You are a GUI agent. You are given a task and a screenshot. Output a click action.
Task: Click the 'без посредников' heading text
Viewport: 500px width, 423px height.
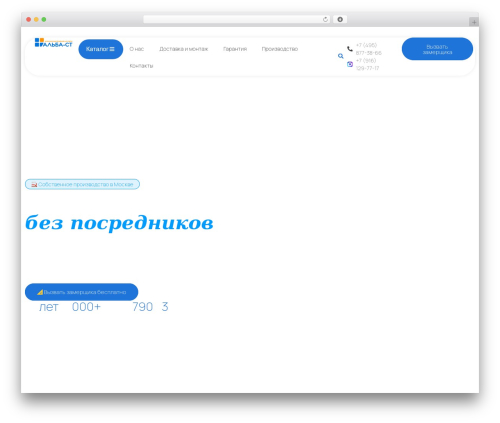coord(119,222)
